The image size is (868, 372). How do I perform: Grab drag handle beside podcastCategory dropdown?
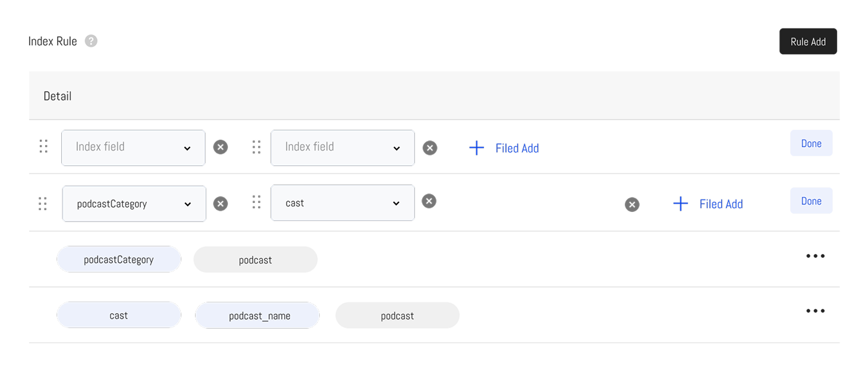pos(43,204)
